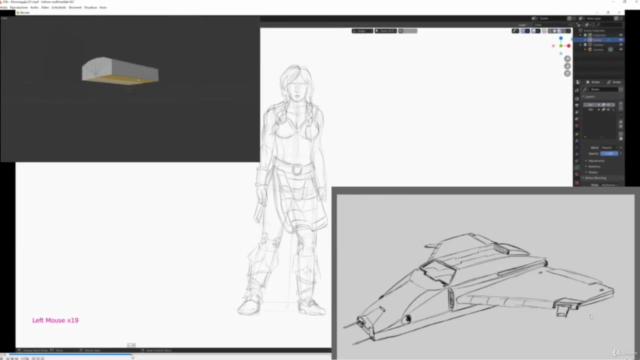The image size is (640, 360).
Task: Open the Sottotitolo menu
Action: point(59,7)
